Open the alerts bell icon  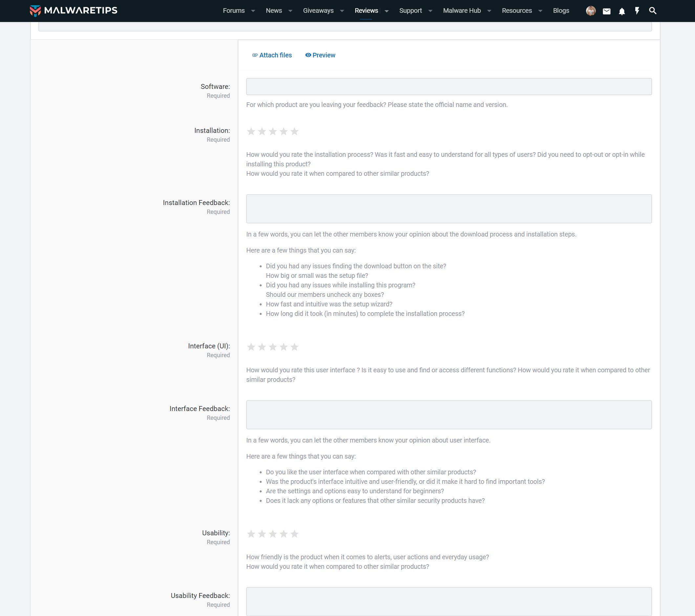(x=621, y=11)
